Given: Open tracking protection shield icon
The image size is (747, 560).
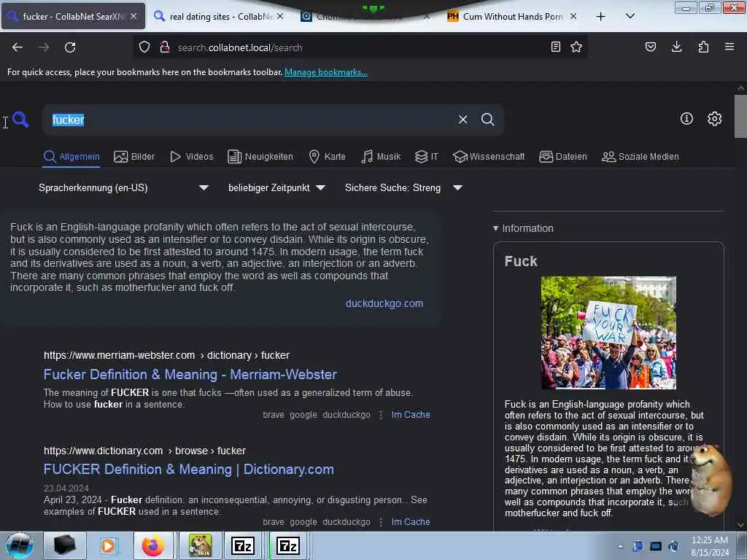Looking at the screenshot, I should [x=144, y=47].
